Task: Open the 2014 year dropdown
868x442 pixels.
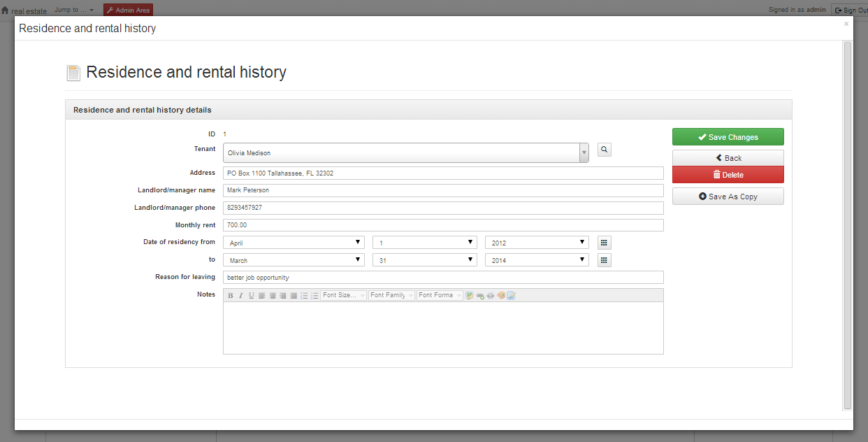Action: (x=537, y=260)
